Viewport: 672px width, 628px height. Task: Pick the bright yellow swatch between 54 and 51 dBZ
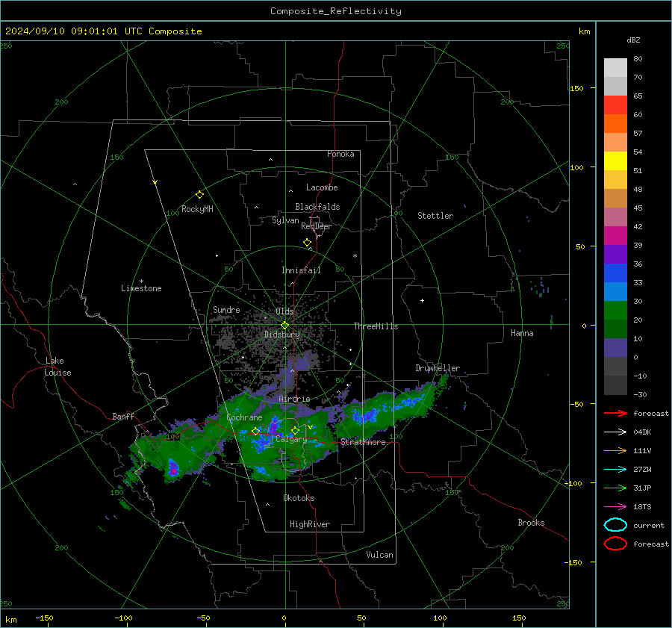[x=615, y=161]
